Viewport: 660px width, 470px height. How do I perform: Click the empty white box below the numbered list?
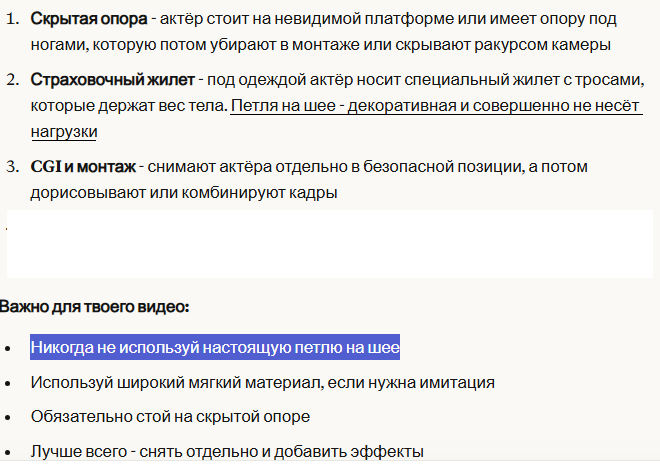(330, 244)
